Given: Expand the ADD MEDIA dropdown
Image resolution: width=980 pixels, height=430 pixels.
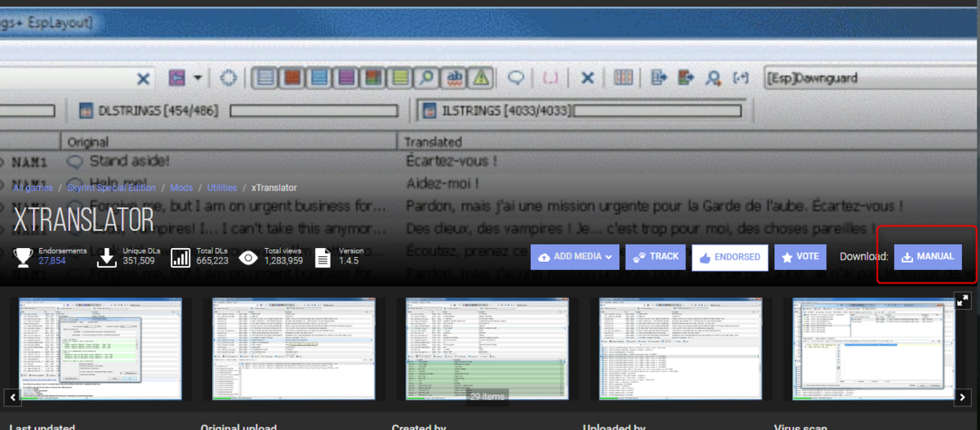Looking at the screenshot, I should pos(576,256).
